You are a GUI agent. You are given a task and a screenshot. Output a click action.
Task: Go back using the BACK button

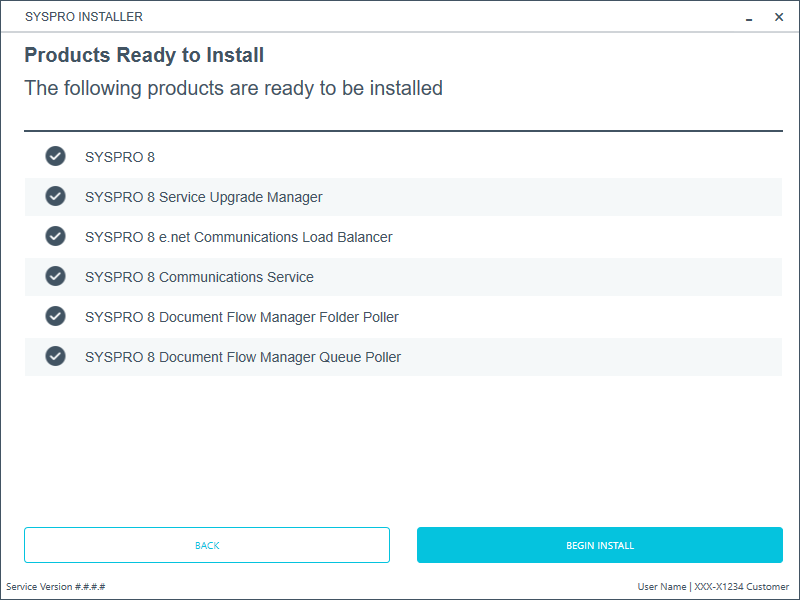tap(207, 545)
